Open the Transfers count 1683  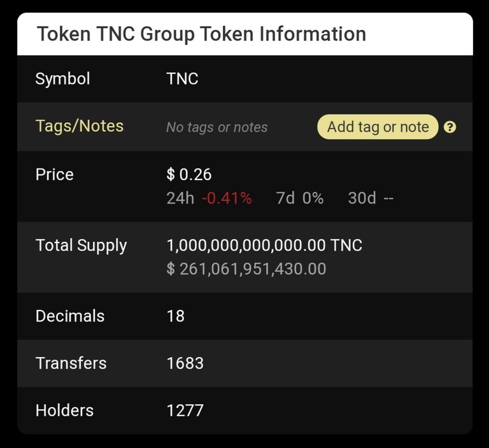pos(185,363)
